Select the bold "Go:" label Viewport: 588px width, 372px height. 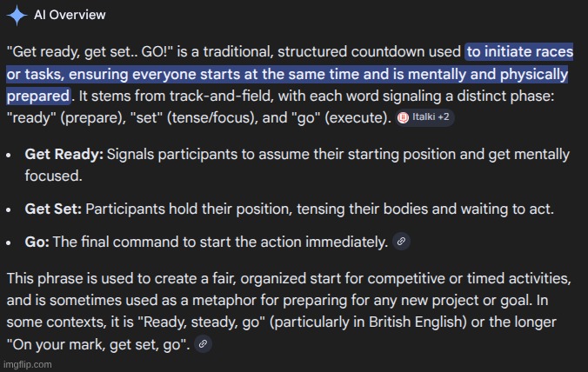point(37,242)
